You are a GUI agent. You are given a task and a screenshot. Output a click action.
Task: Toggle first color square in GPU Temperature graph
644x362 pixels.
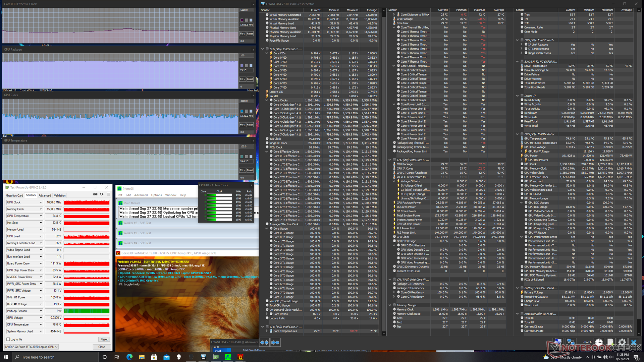(x=242, y=157)
